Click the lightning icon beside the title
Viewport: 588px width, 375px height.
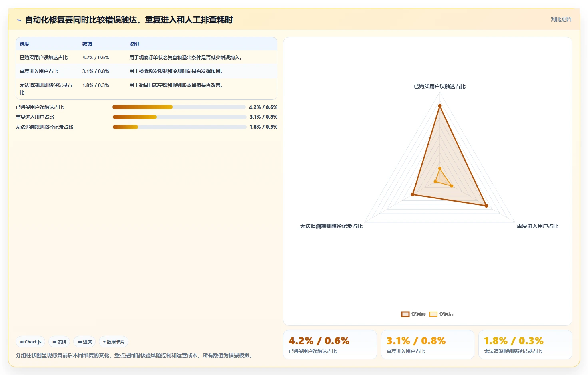(x=19, y=20)
